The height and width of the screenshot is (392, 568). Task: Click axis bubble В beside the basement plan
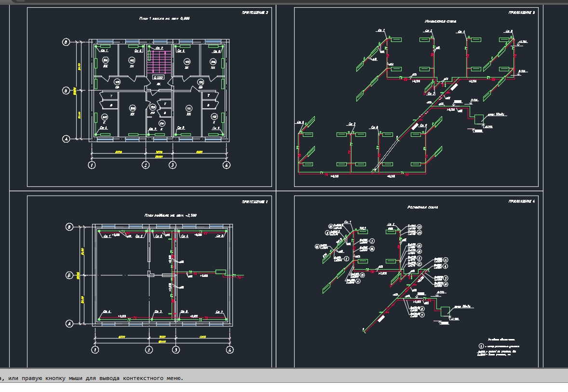[x=69, y=227]
